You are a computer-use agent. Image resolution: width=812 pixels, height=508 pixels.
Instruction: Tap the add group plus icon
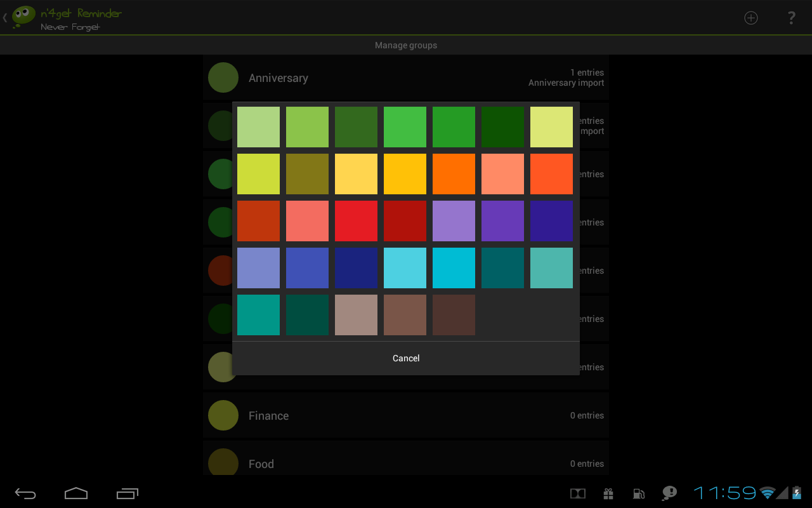coord(751,18)
